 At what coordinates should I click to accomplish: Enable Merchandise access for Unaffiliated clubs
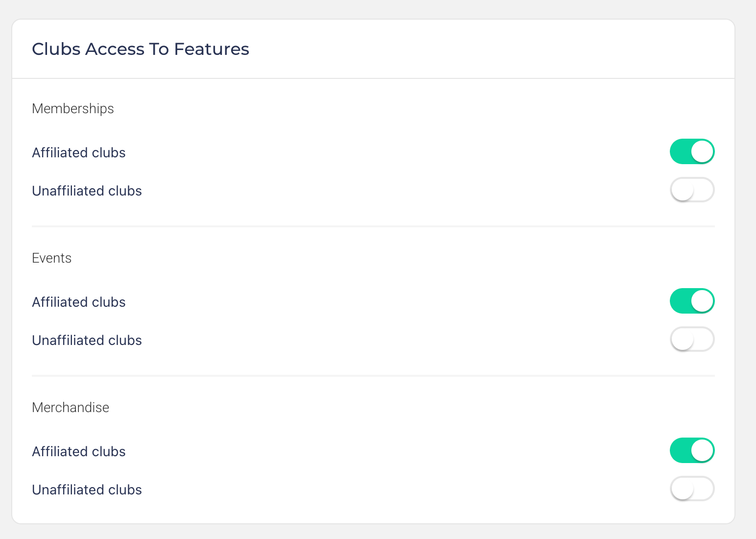692,489
